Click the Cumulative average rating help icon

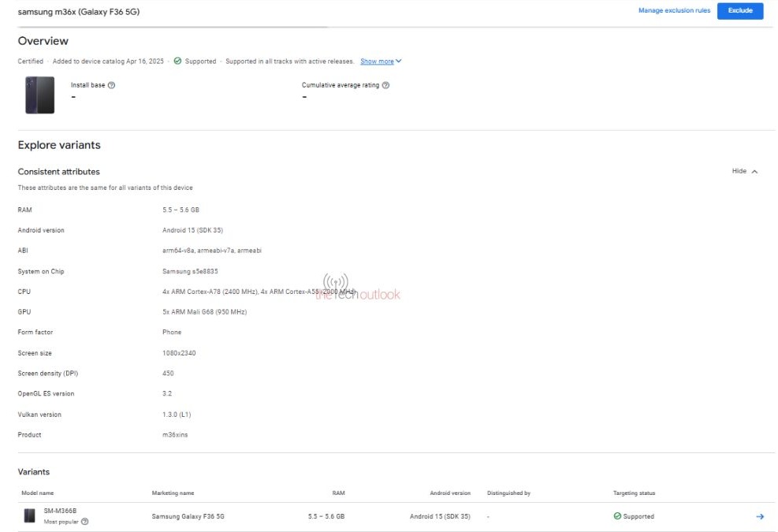[385, 85]
